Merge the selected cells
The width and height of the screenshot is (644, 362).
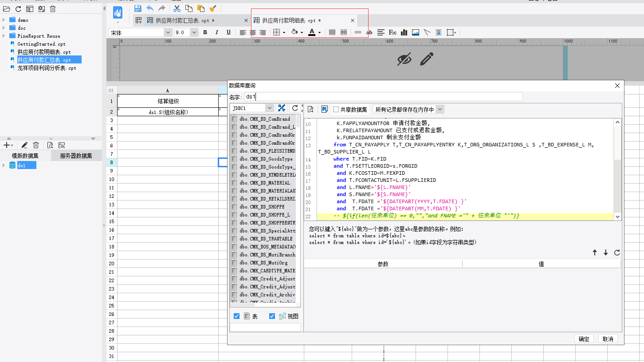coord(332,32)
